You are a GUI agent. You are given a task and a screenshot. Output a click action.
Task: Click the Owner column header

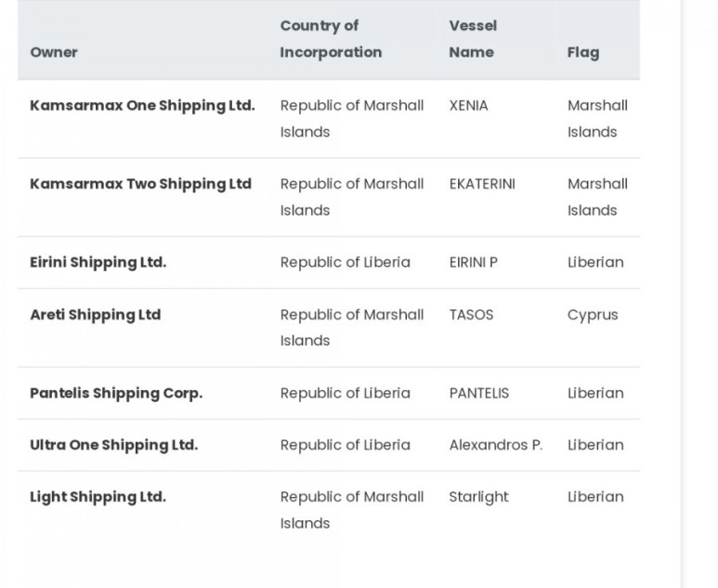pos(54,52)
